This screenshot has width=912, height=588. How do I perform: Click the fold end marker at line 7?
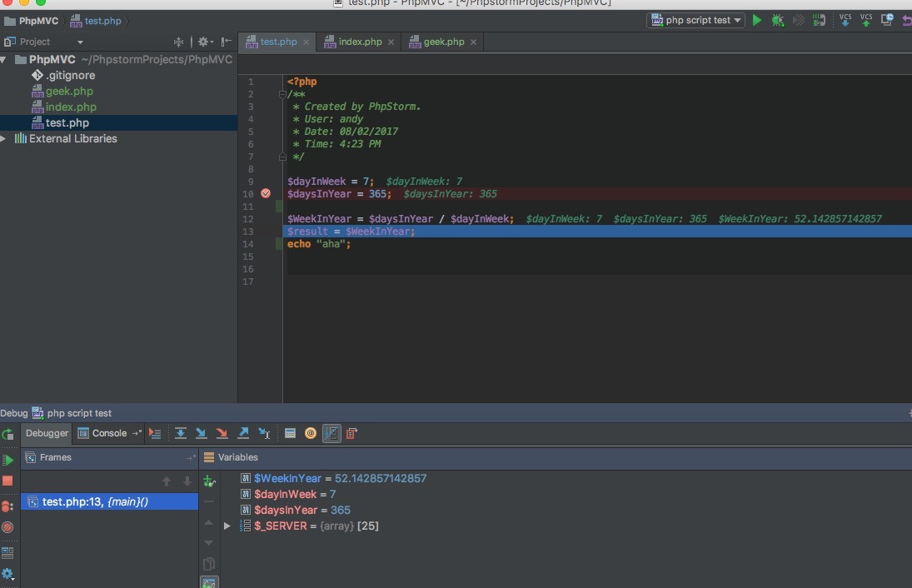click(x=282, y=157)
